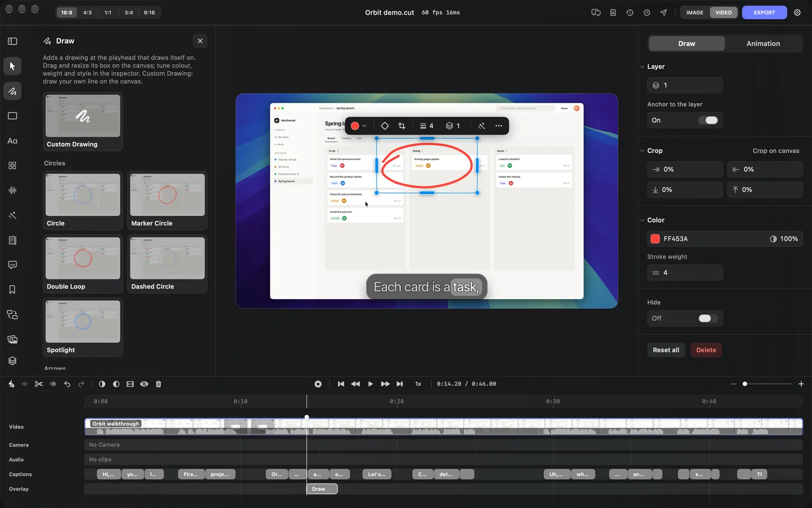Click the scissors split tool in timeline

[39, 384]
